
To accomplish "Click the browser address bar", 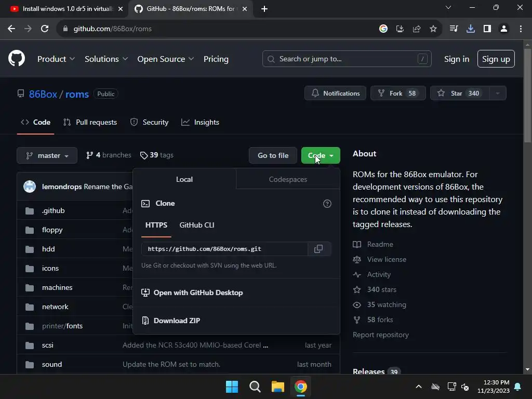I will tap(217, 29).
